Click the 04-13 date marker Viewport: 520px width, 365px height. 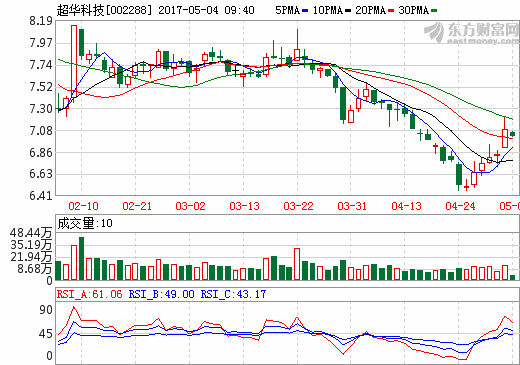(407, 206)
